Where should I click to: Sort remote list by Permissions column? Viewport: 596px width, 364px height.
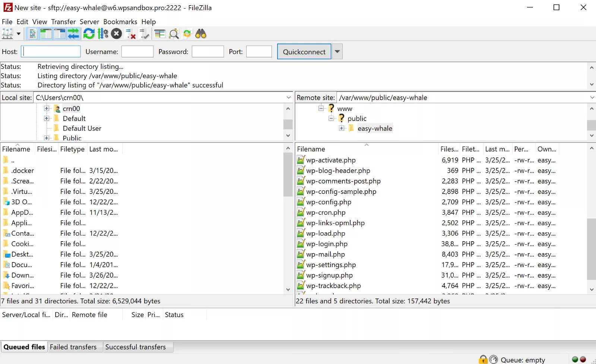click(x=524, y=149)
